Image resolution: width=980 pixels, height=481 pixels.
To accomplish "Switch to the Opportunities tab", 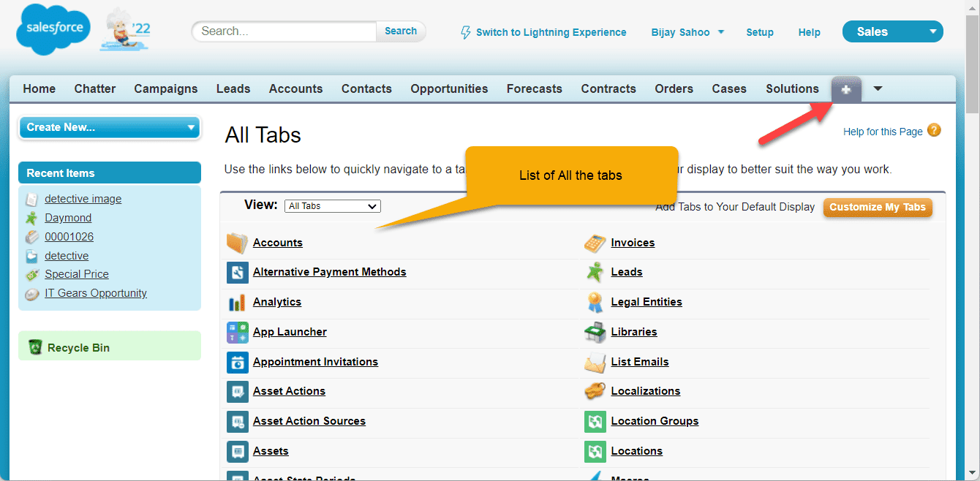I will click(448, 88).
